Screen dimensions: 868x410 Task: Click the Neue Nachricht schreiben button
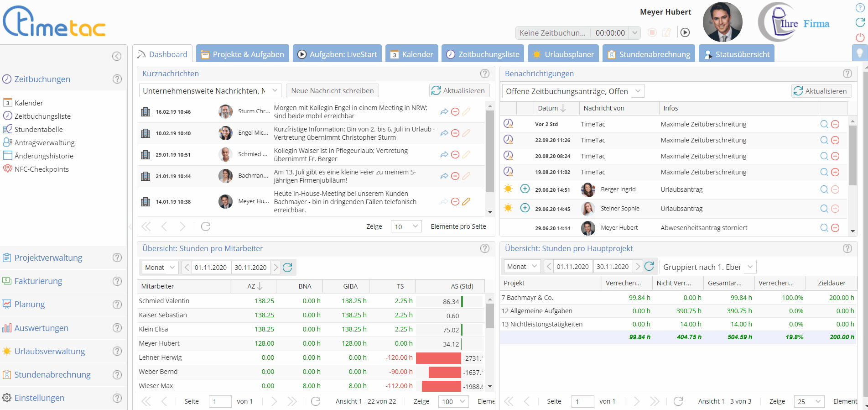[x=332, y=91]
